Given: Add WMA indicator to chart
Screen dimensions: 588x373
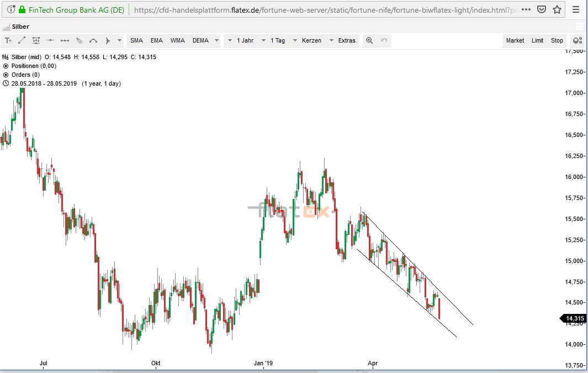Looking at the screenshot, I should (x=178, y=40).
